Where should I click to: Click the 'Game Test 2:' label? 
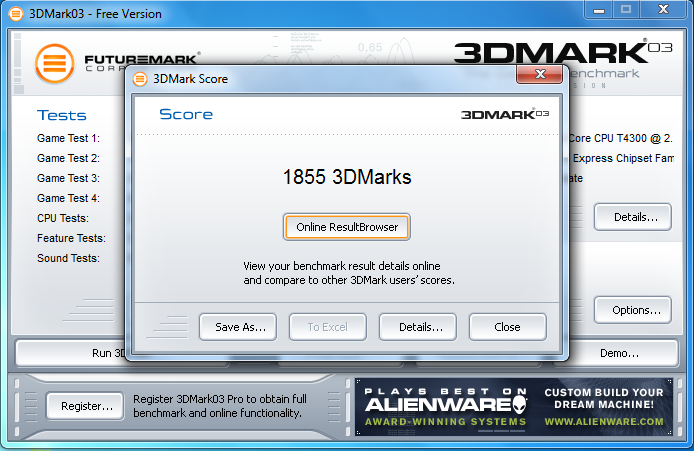coord(69,158)
